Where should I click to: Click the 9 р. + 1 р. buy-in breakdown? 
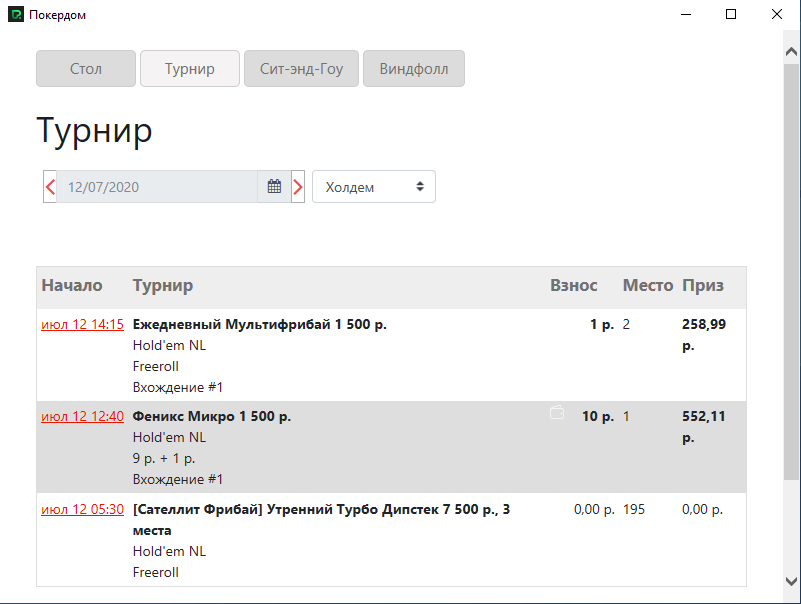[x=164, y=458]
